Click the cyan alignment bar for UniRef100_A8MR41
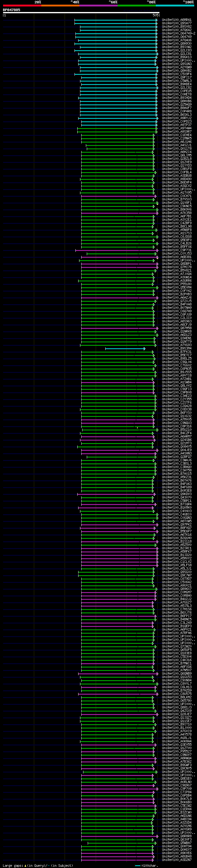 (116, 20)
